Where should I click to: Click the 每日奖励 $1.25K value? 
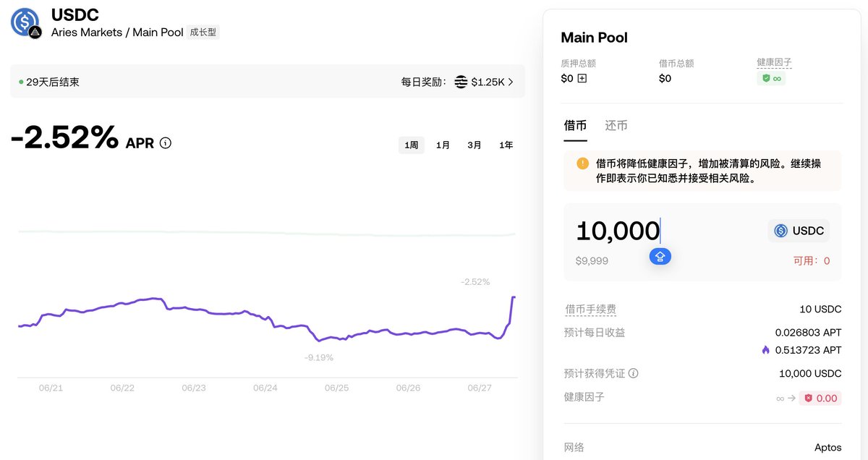pyautogui.click(x=488, y=82)
